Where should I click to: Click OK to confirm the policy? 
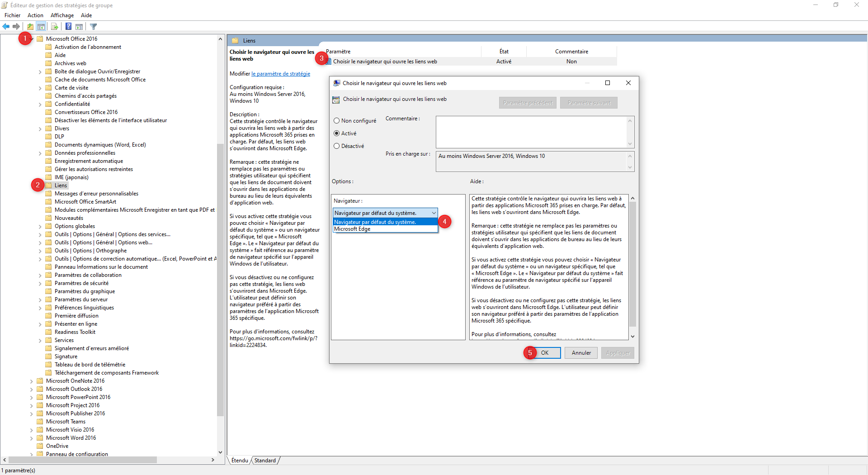tap(545, 353)
